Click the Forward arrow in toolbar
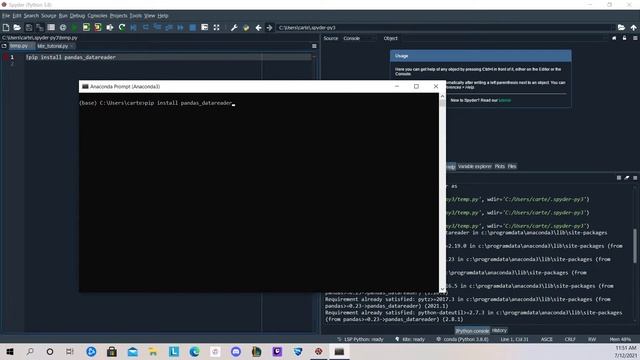 coord(269,27)
